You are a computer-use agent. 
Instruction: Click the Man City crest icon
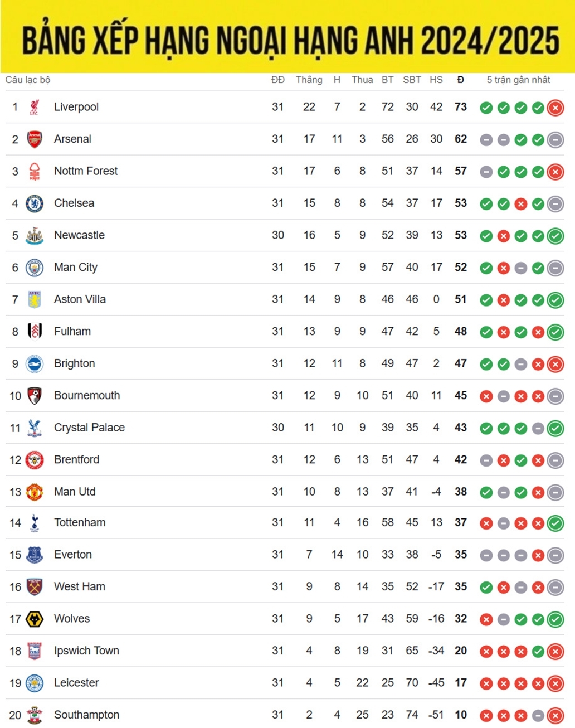[35, 268]
